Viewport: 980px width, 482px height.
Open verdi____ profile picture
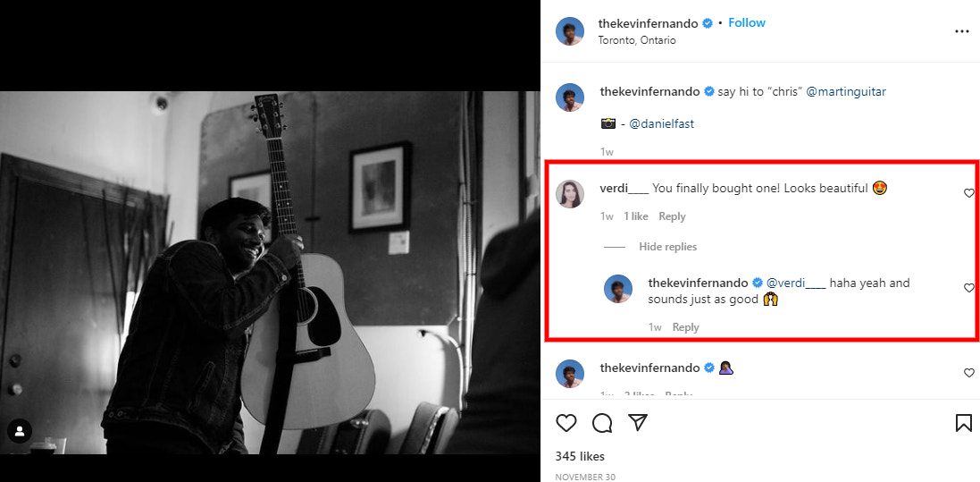(570, 194)
